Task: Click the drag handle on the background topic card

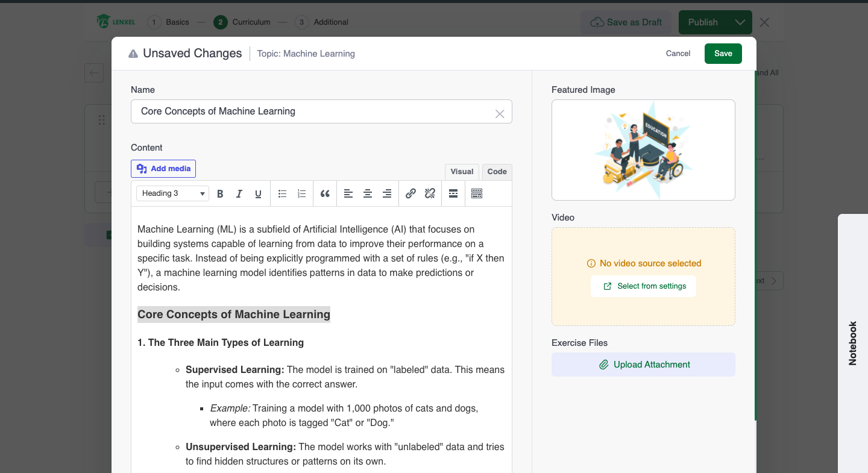Action: click(101, 120)
